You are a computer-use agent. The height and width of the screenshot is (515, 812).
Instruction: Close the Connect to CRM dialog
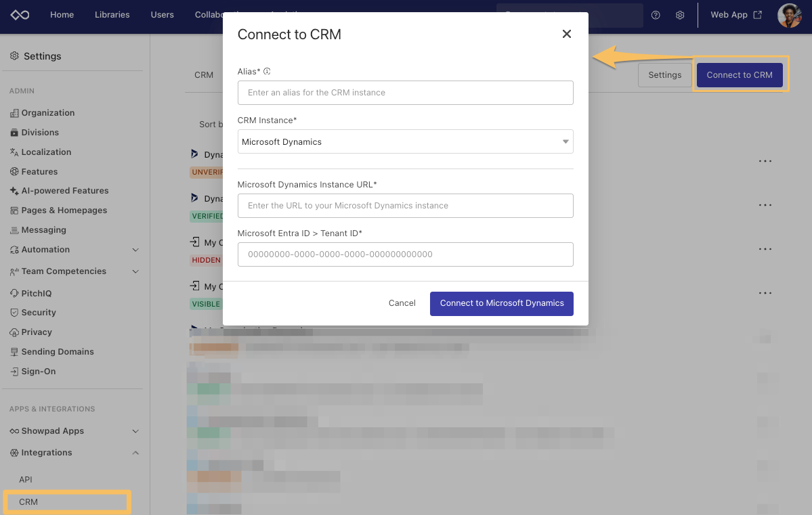click(x=567, y=35)
